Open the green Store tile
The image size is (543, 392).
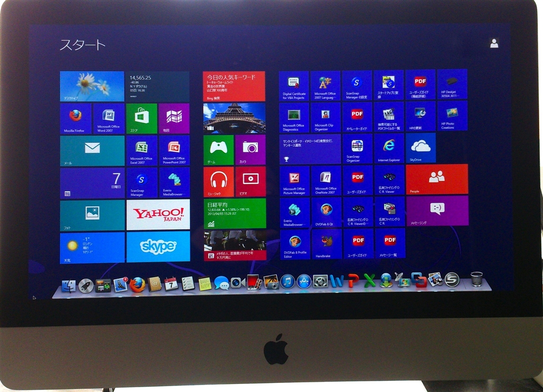(x=141, y=118)
